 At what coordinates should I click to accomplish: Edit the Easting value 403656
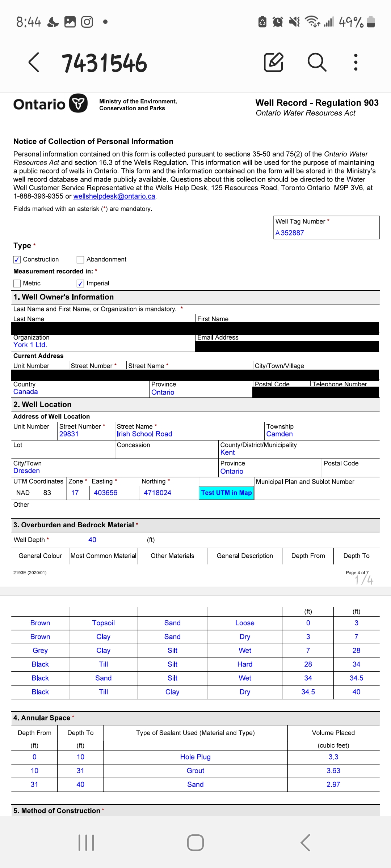tap(106, 493)
